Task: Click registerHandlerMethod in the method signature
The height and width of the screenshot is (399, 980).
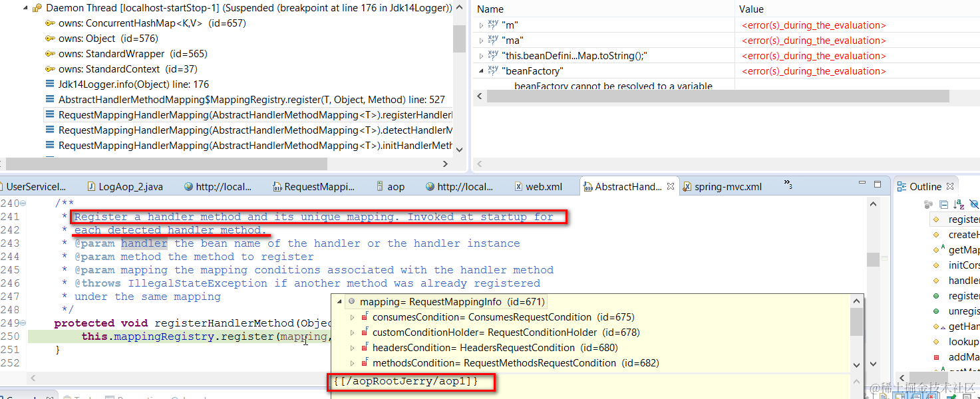Action: tap(224, 323)
